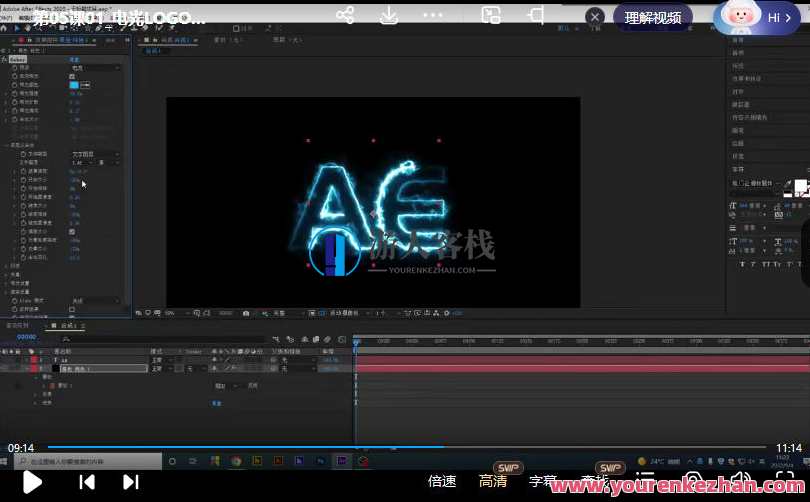
Task: Open the 'Alpha' mode dropdown in effect controls
Action: (x=96, y=301)
